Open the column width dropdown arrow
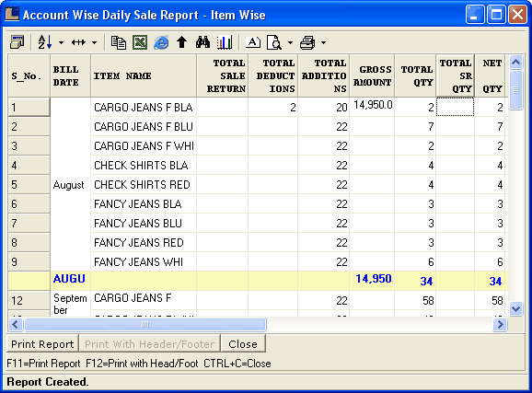 coord(94,42)
